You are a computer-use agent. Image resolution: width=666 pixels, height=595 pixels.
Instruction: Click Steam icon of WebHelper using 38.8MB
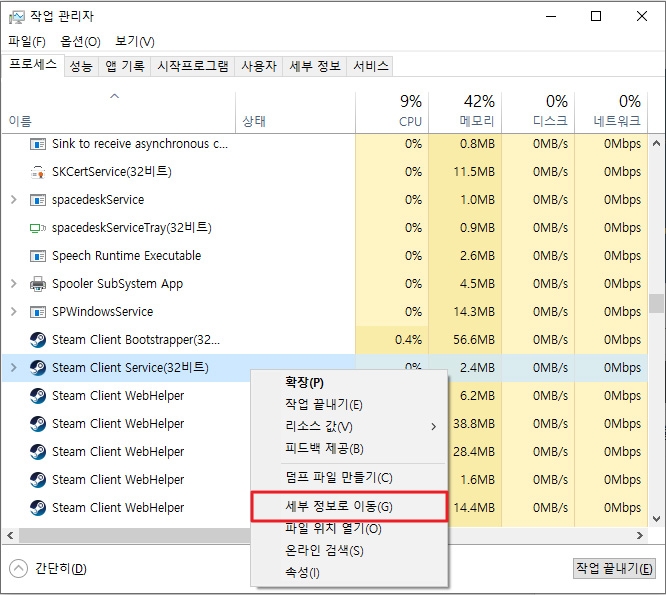[x=38, y=424]
